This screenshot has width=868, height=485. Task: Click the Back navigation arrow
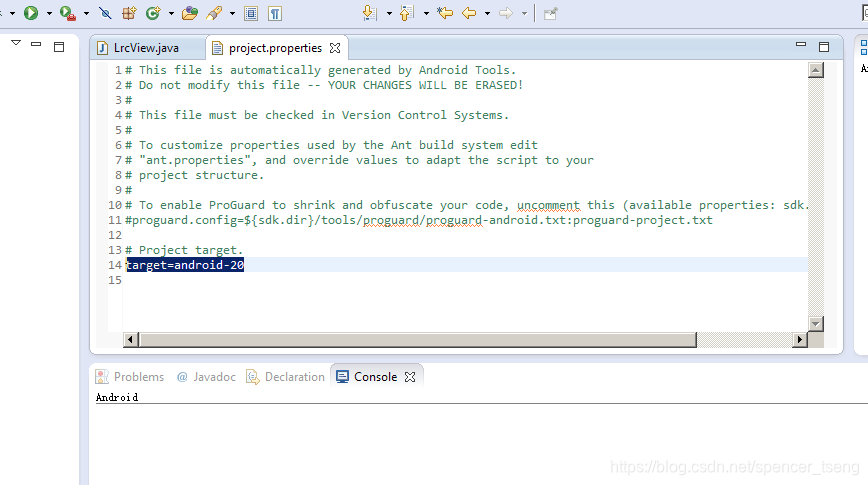469,13
